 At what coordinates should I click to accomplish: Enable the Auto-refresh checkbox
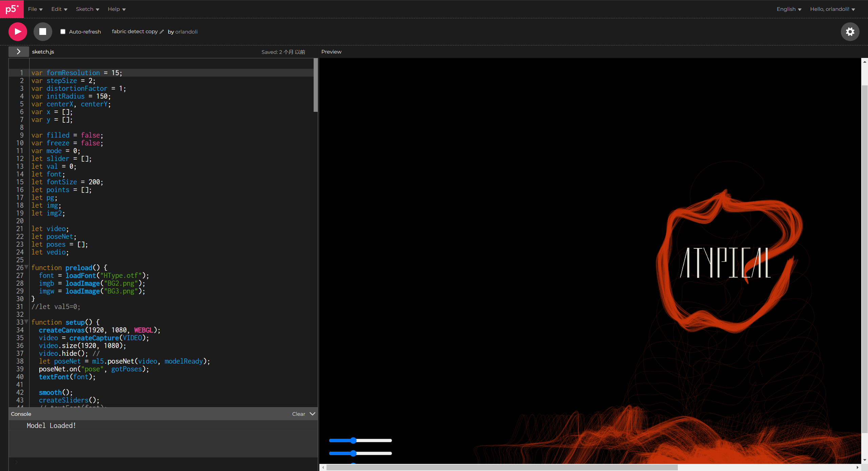(x=63, y=32)
